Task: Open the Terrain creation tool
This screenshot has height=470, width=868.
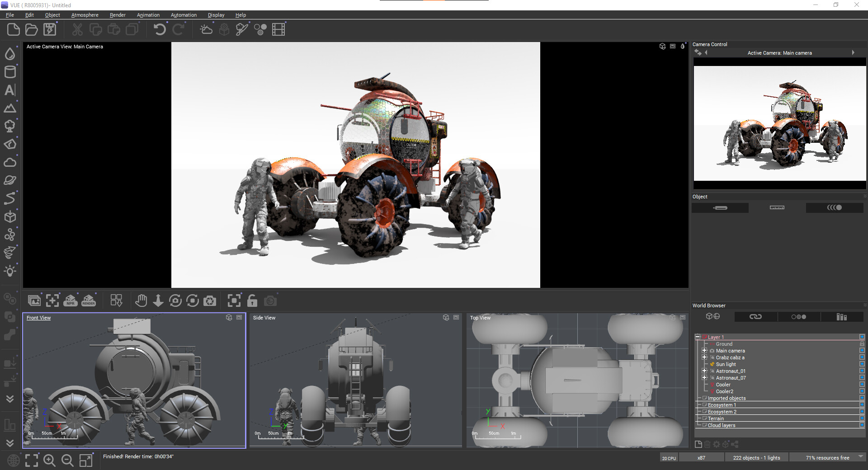Action: point(10,108)
